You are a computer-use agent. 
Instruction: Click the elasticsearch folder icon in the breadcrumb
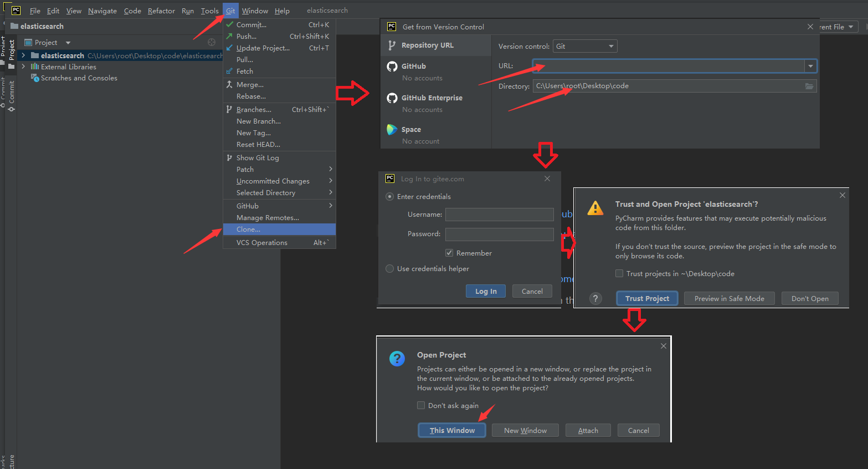point(14,26)
